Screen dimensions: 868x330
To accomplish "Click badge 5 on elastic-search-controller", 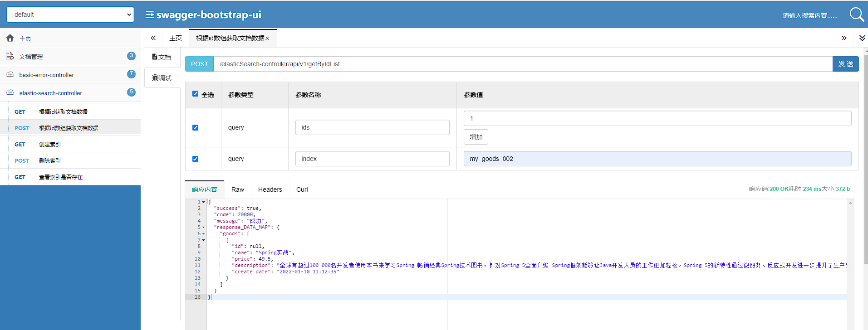I will (x=131, y=92).
